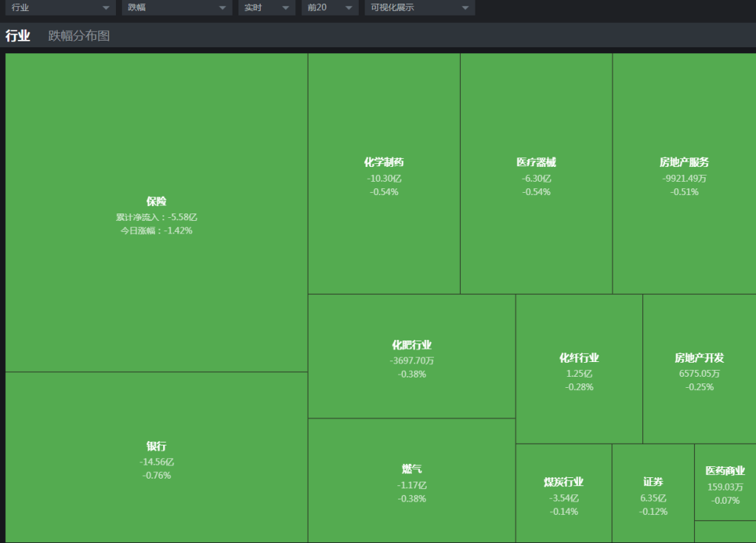This screenshot has width=756, height=543.
Task: Open the 医药商业 treemap tile
Action: pyautogui.click(x=725, y=482)
